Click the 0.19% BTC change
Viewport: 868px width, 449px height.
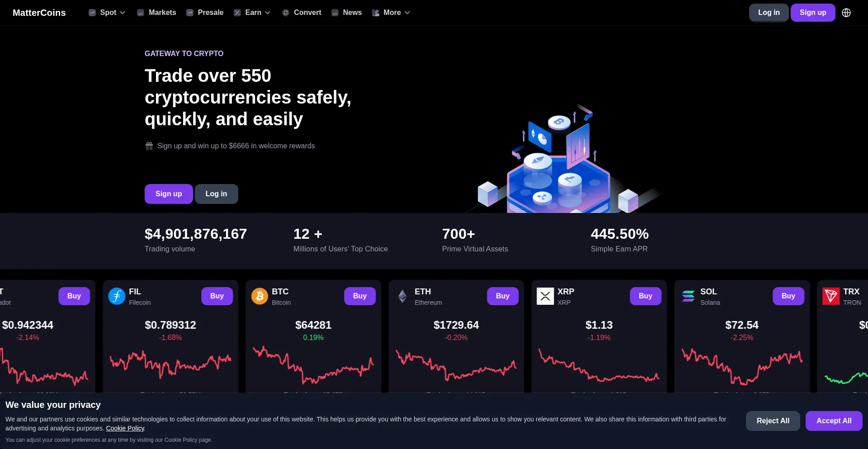313,338
